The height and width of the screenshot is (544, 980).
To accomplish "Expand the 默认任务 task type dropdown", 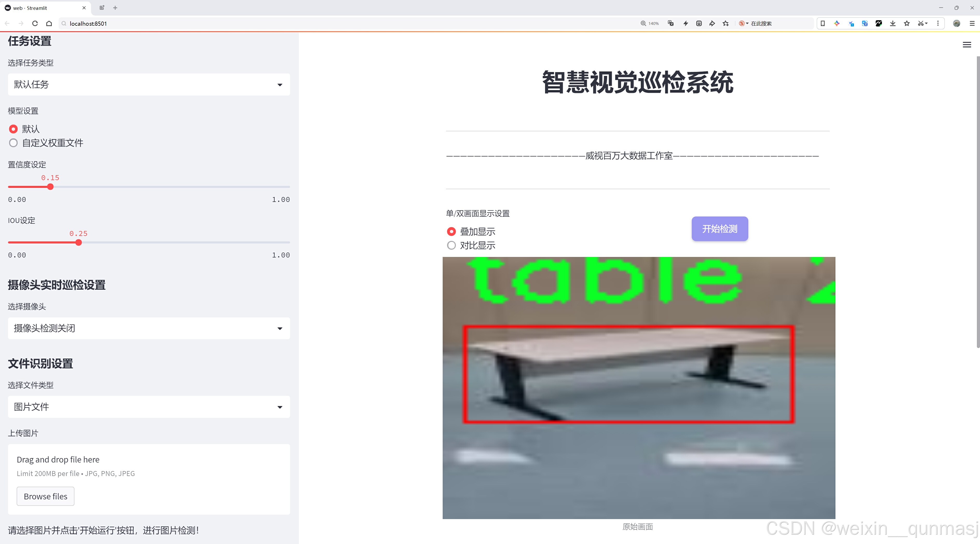I will pyautogui.click(x=149, y=84).
